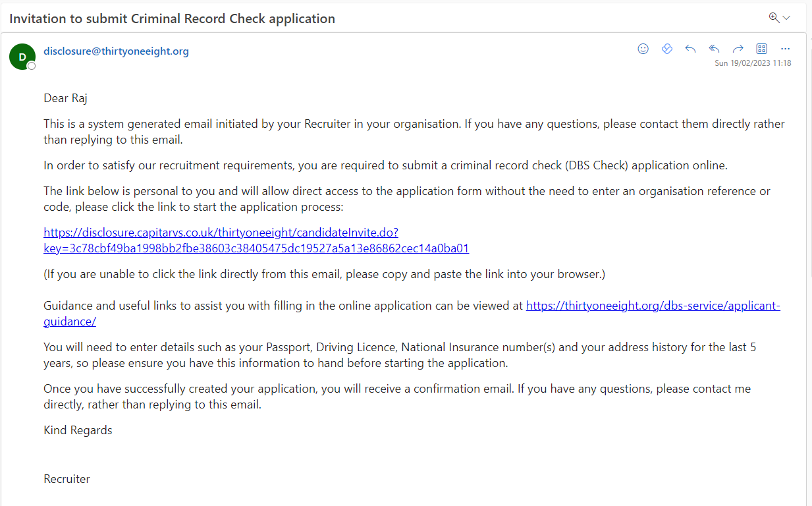Click the Dear Raj greeting line
The height and width of the screenshot is (506, 812).
[65, 98]
